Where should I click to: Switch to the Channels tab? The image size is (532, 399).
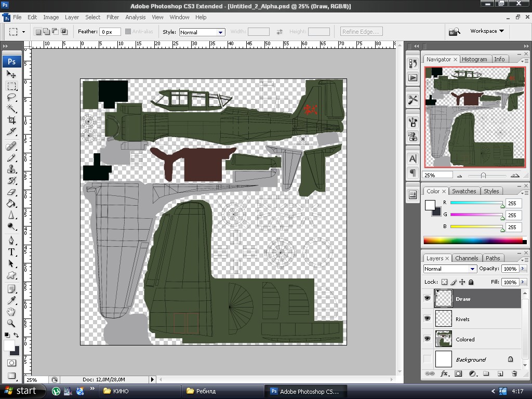[x=466, y=258]
